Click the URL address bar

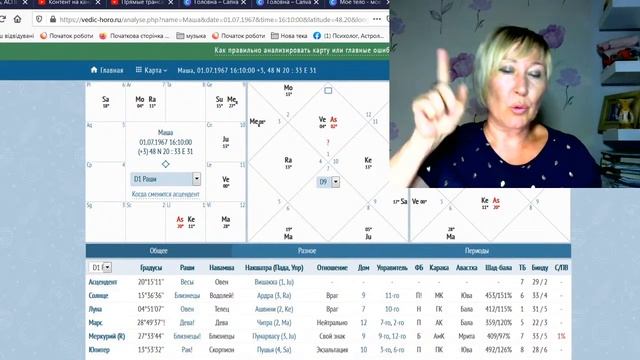213,19
